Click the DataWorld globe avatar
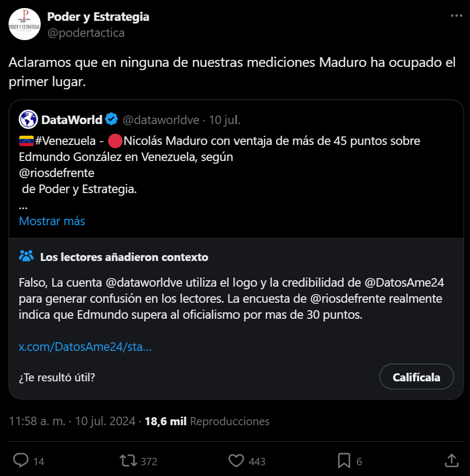This screenshot has height=476, width=470. [28, 119]
